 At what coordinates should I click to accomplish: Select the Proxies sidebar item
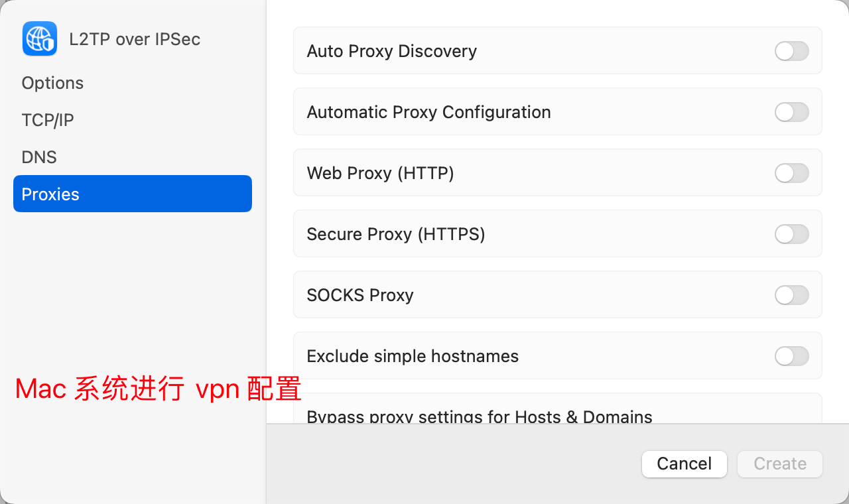132,194
